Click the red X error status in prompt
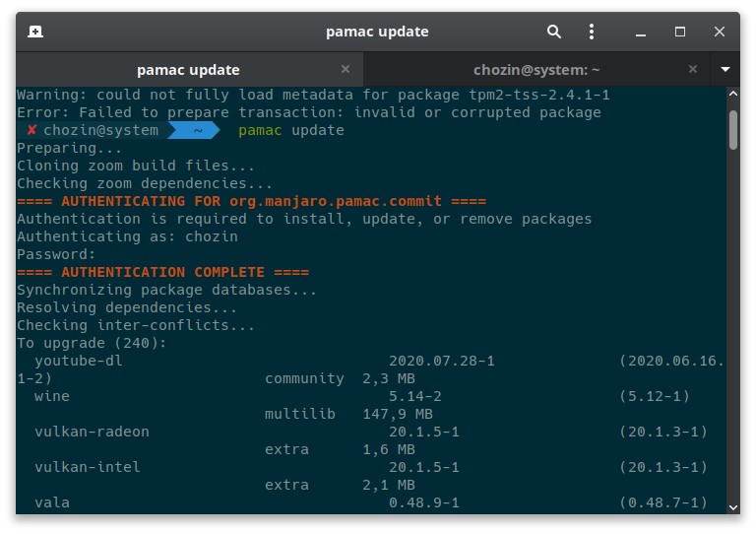 tap(31, 130)
